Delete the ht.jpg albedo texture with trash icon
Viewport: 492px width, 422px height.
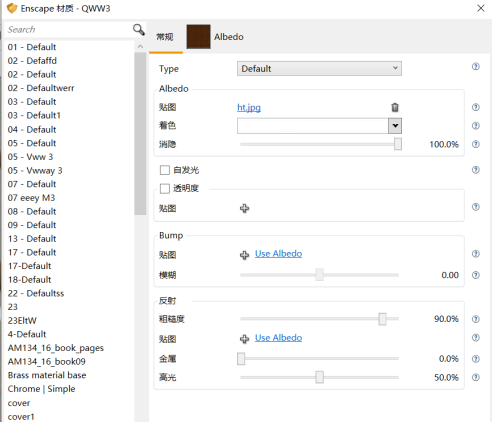pyautogui.click(x=395, y=107)
